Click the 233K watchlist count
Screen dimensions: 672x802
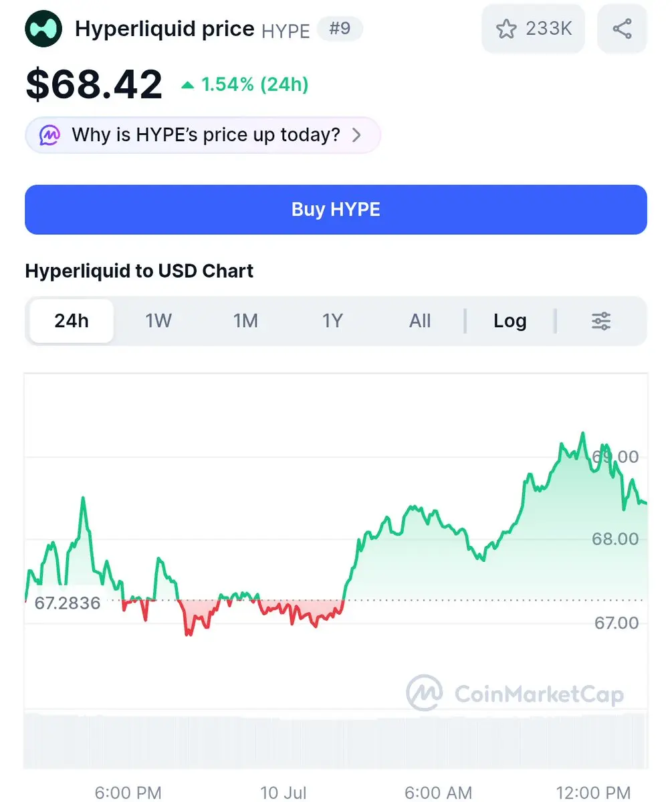tap(549, 29)
